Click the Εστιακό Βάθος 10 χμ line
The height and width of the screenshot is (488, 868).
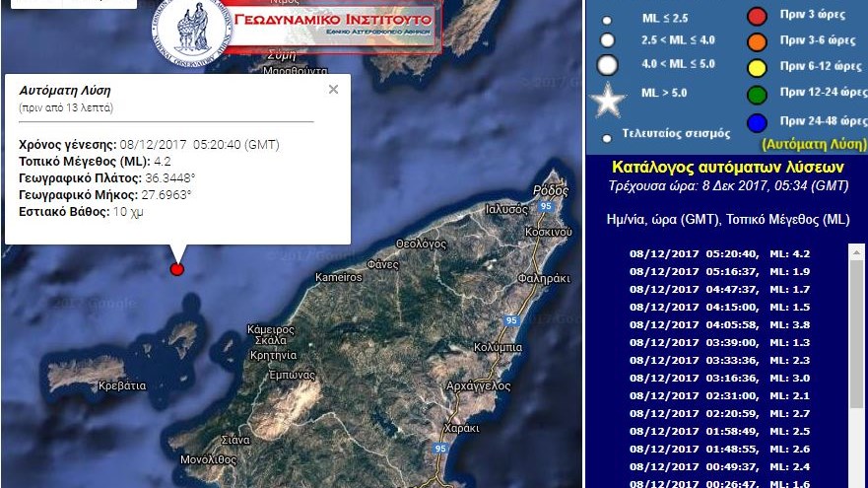(x=81, y=212)
